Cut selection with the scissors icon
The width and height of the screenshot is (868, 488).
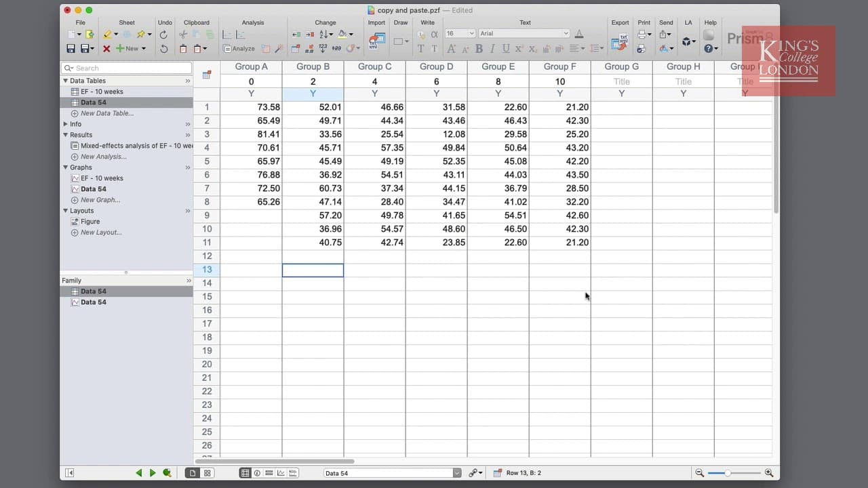(x=183, y=35)
